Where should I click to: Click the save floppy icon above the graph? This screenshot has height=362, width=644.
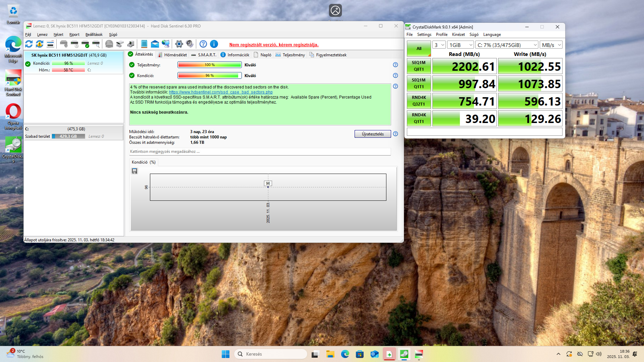click(135, 171)
